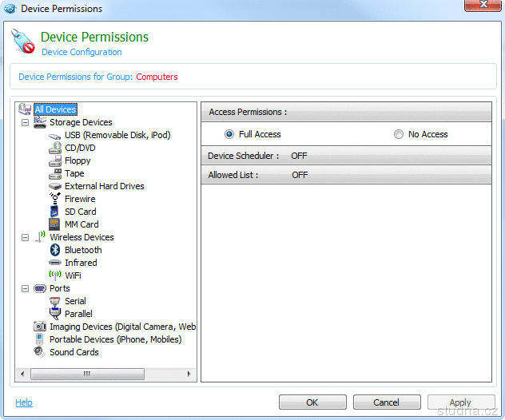Select the External Hard Drives label
505x420 pixels.
[105, 186]
